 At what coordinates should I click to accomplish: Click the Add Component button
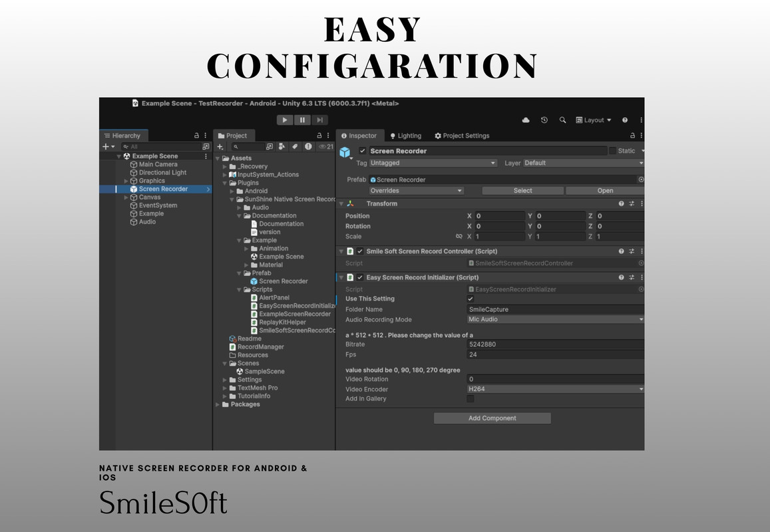[x=492, y=418]
